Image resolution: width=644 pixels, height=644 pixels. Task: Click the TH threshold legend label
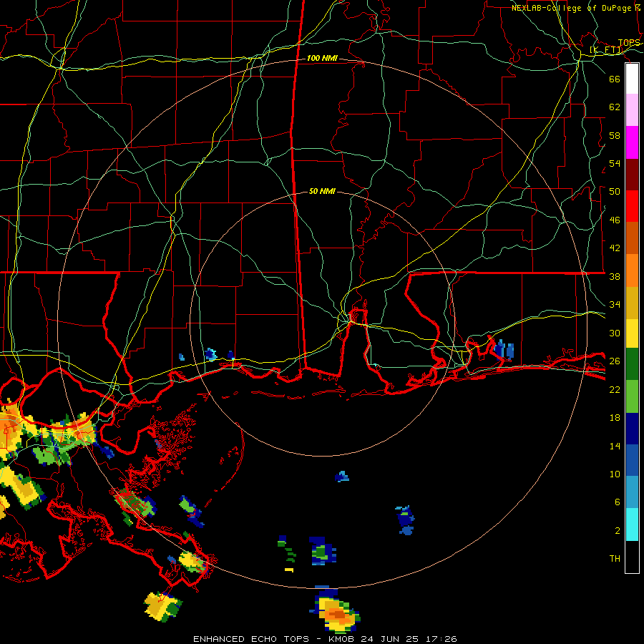[x=615, y=558]
